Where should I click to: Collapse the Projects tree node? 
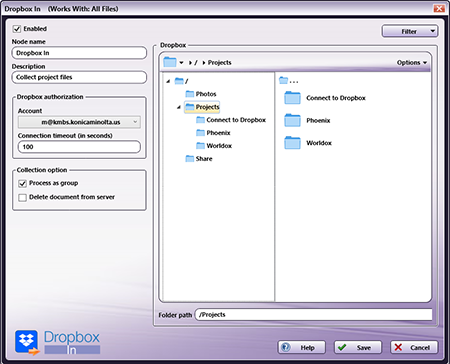[179, 107]
